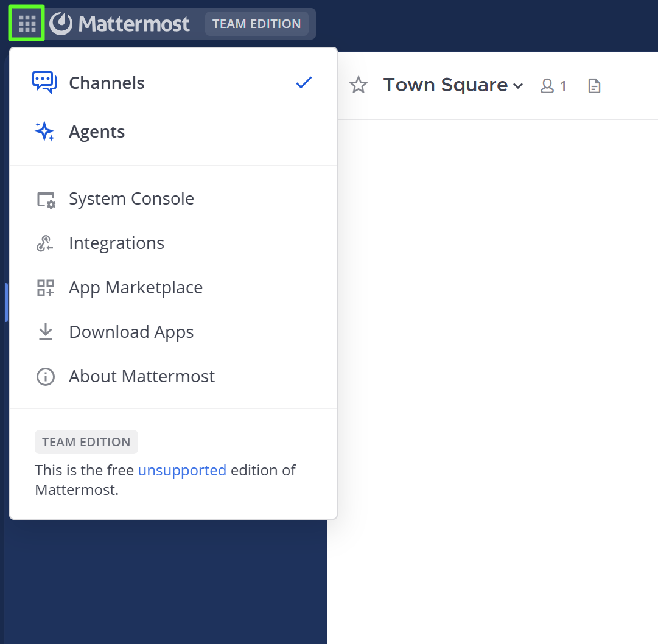This screenshot has width=658, height=644.
Task: Select Channels in the product menu
Action: coord(173,83)
